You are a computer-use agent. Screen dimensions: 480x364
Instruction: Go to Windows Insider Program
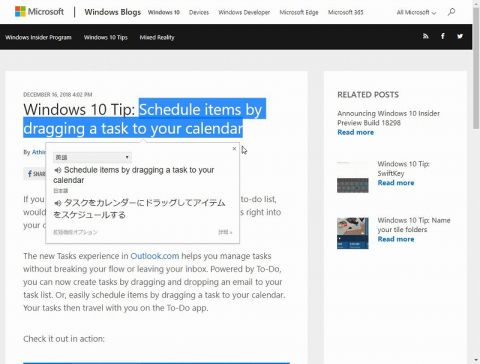pyautogui.click(x=38, y=37)
